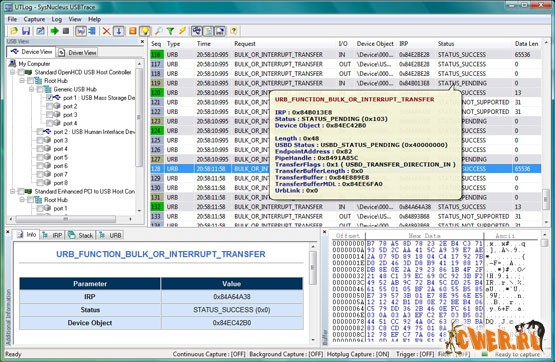Open Help with the question mark icon
The width and height of the screenshot is (555, 362).
pyautogui.click(x=234, y=31)
